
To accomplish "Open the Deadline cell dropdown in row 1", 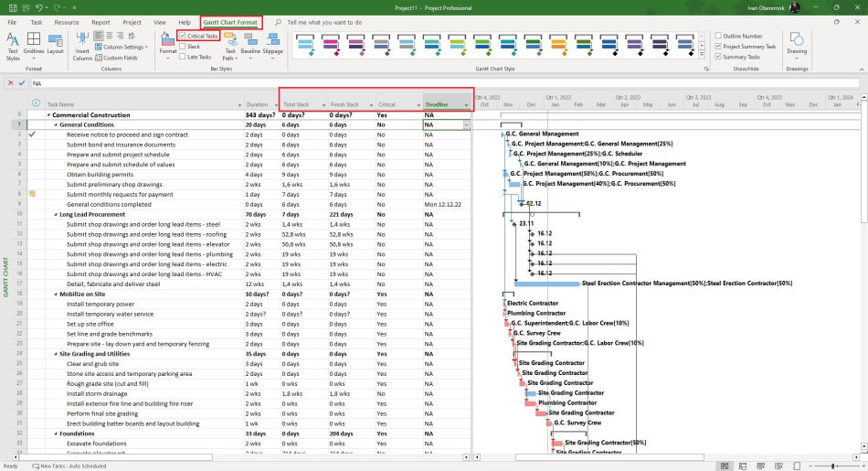I will [x=466, y=125].
